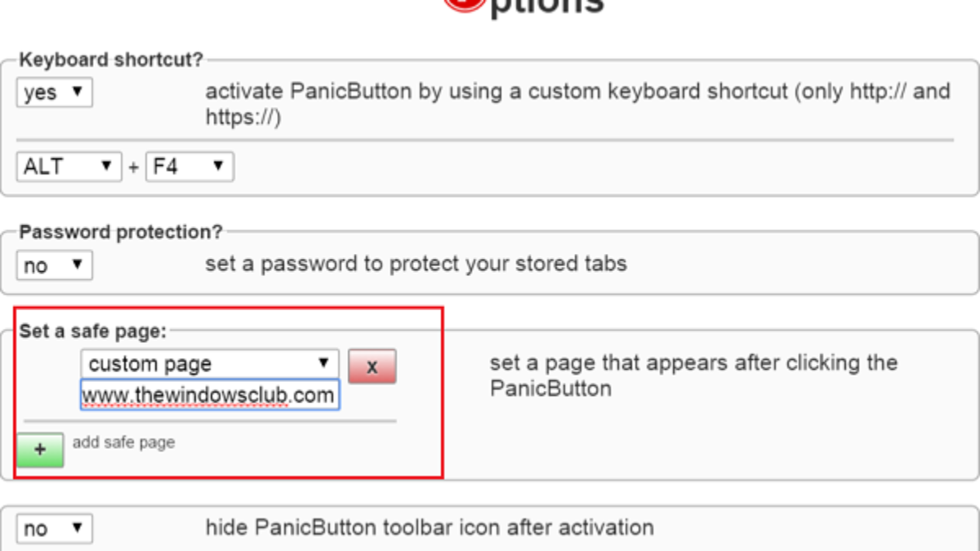
Task: Click the Keyboard shortcut? section title
Action: click(111, 60)
